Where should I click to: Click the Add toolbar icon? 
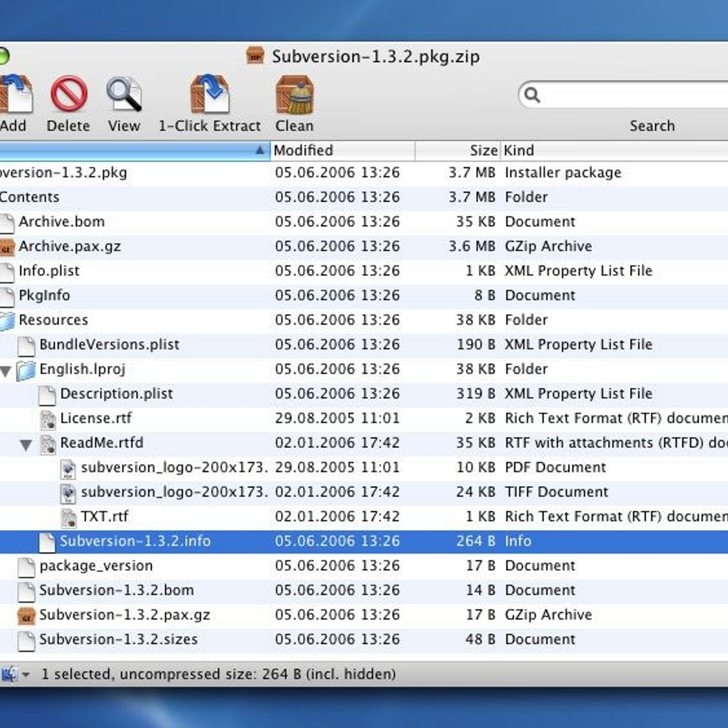tap(16, 94)
